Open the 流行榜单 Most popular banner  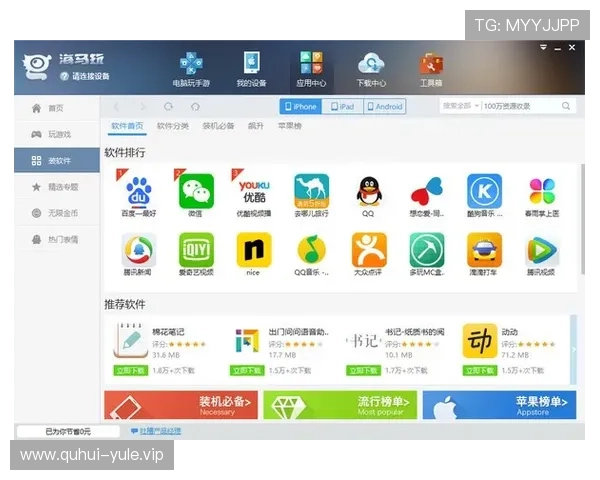[340, 405]
